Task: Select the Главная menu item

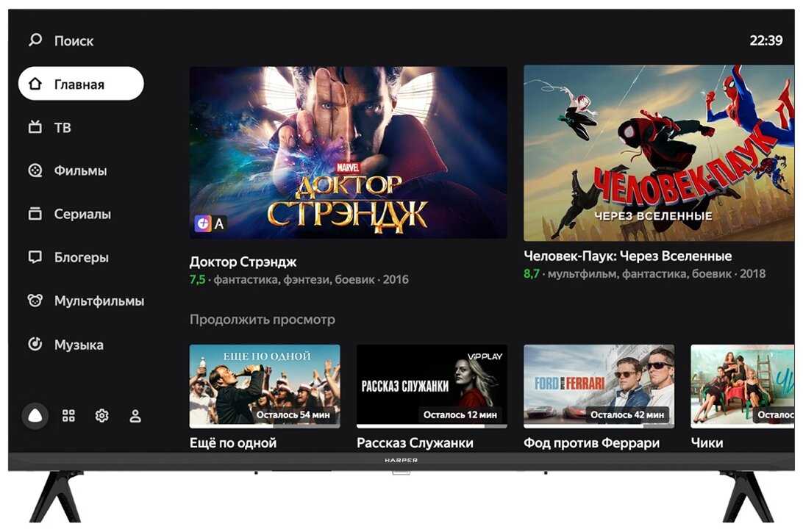Action: pos(81,83)
